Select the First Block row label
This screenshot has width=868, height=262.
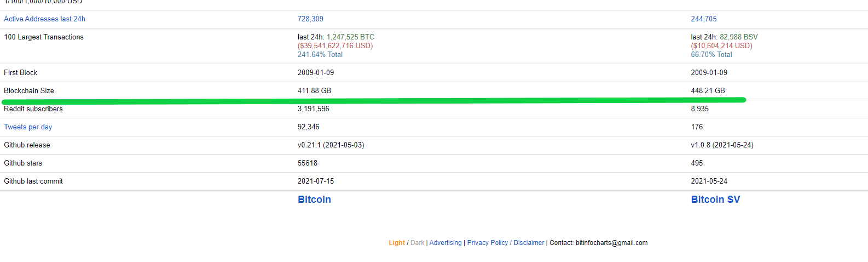tap(21, 72)
